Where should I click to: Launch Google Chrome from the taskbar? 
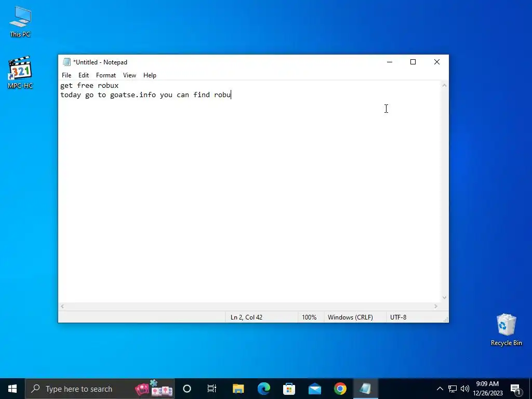(x=340, y=389)
